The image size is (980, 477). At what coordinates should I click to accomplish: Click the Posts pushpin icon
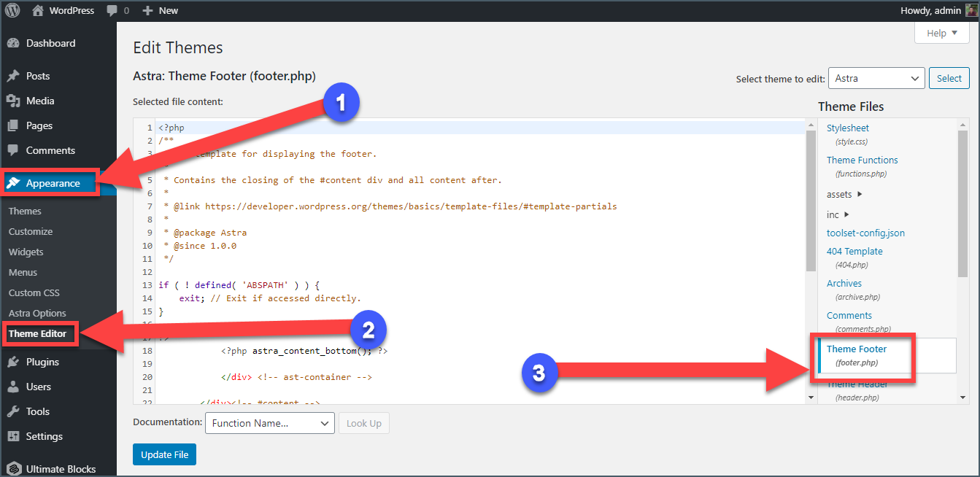[x=13, y=76]
